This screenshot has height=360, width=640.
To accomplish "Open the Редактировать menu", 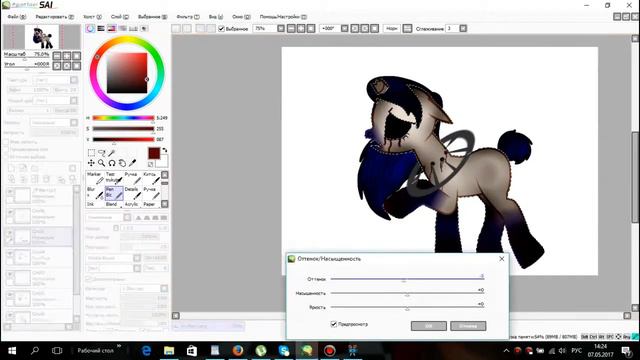I will click(x=55, y=17).
